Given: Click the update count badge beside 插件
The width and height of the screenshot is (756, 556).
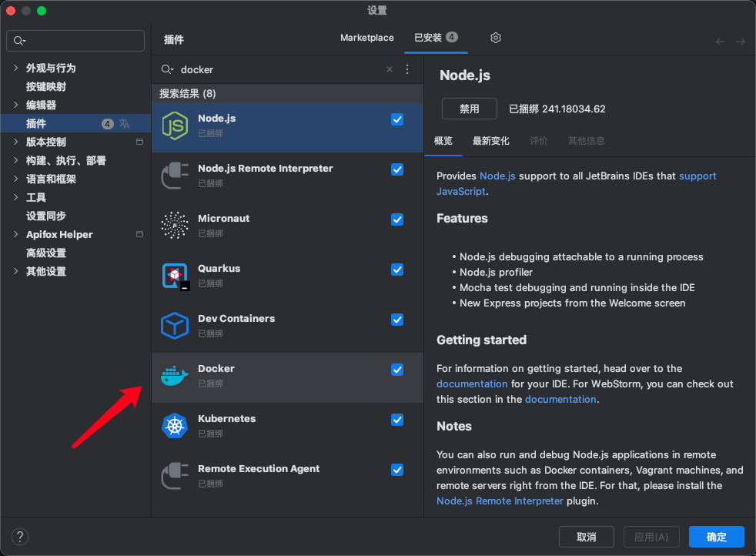Looking at the screenshot, I should click(x=108, y=124).
